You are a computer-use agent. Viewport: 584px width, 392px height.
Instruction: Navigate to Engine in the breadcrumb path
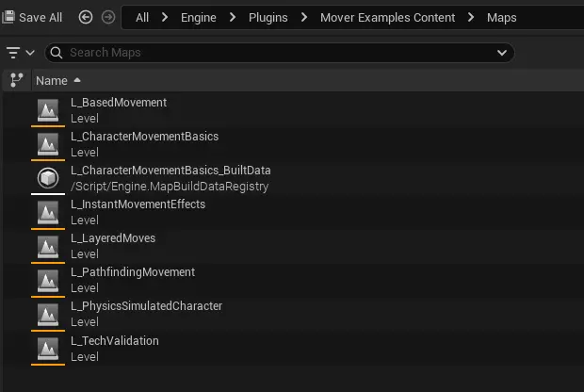tap(199, 18)
